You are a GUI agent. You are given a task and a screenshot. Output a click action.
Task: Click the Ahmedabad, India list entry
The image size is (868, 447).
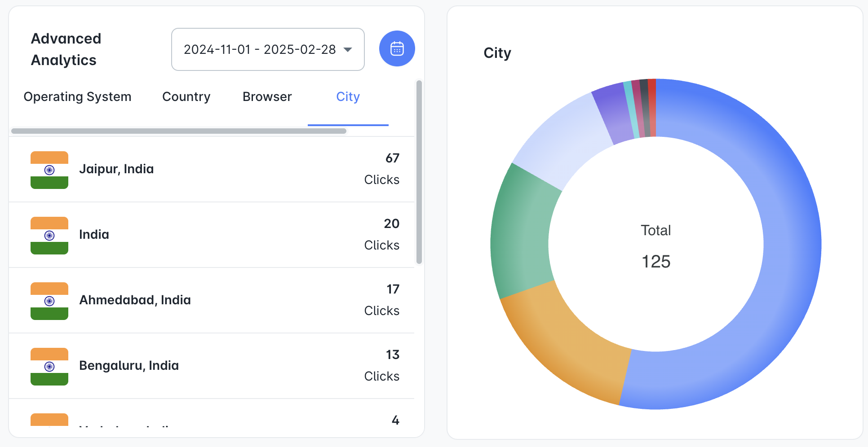[211, 300]
